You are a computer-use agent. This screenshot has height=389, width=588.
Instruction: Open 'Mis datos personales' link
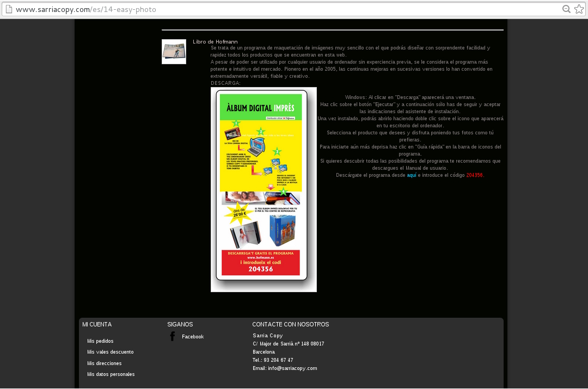tap(111, 374)
